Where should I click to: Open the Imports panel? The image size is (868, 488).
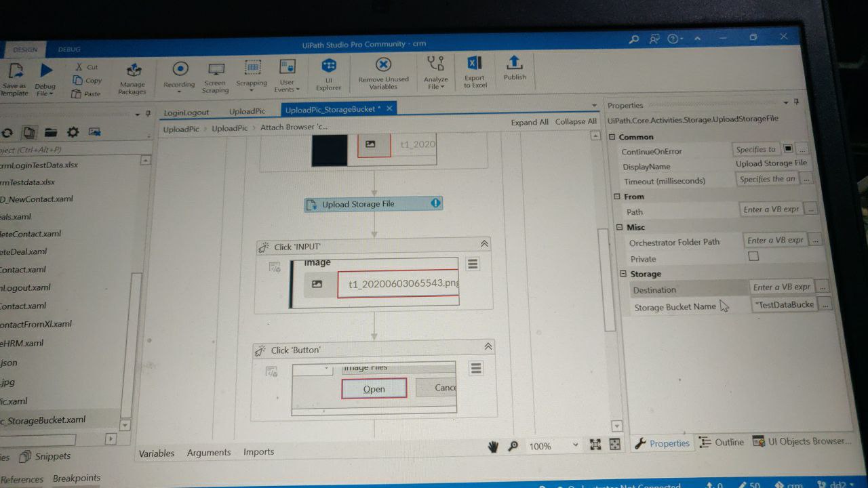(258, 451)
